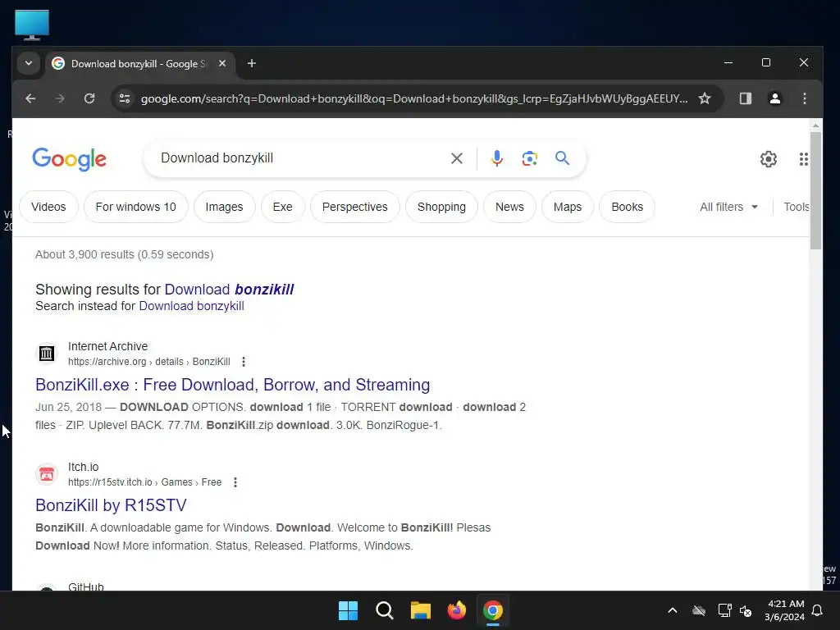Go back with the browser back arrow
The height and width of the screenshot is (630, 840).
[x=30, y=98]
